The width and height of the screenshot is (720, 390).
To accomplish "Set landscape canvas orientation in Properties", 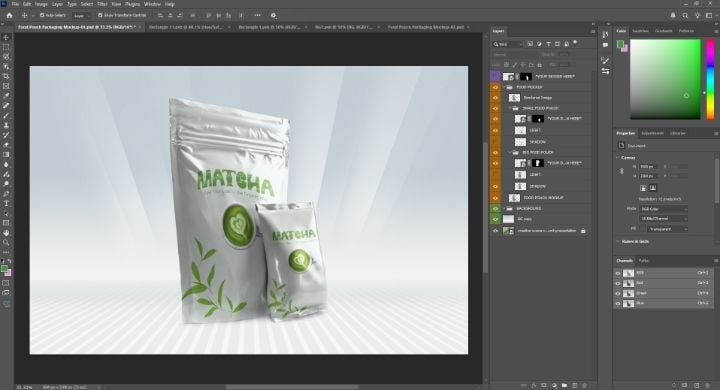I will [x=652, y=188].
